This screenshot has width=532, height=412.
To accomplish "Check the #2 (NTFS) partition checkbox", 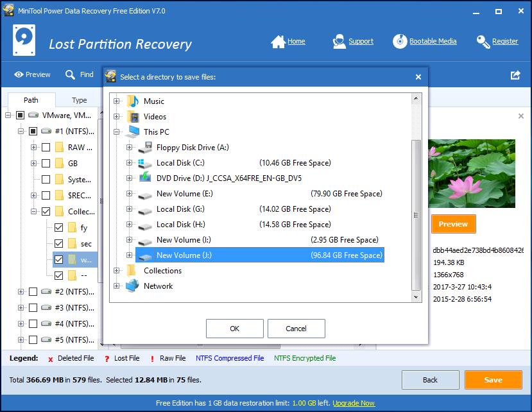I will coord(33,292).
